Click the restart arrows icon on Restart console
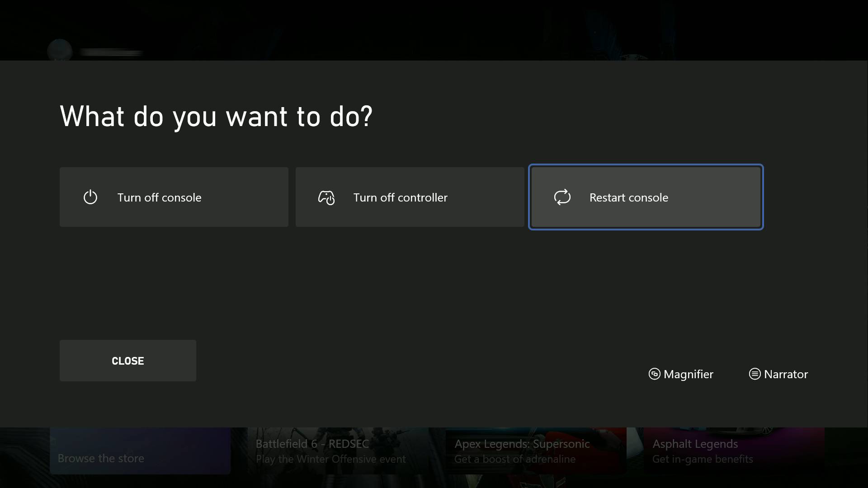The width and height of the screenshot is (868, 488). click(562, 197)
